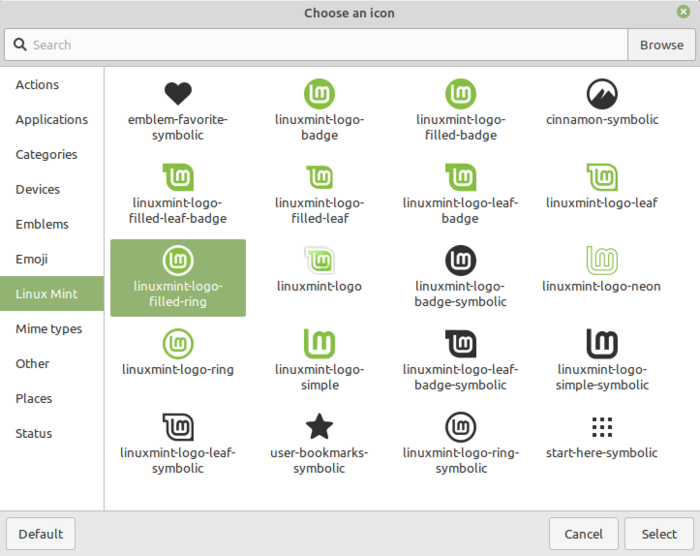The image size is (700, 556).
Task: Choose the linuxmint-logo-ring-symbolic icon
Action: tap(460, 428)
